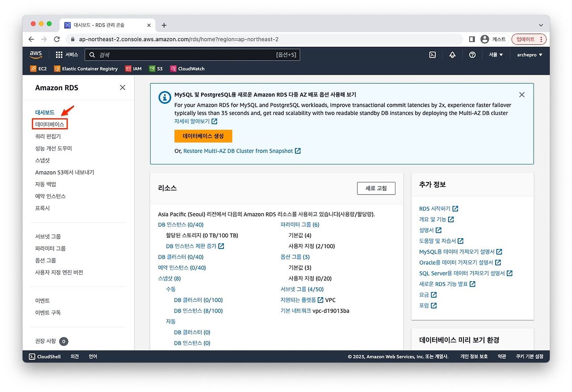Open 옵션 그룹 in the sidebar
Screen dimensions: 572x392
tap(46, 261)
